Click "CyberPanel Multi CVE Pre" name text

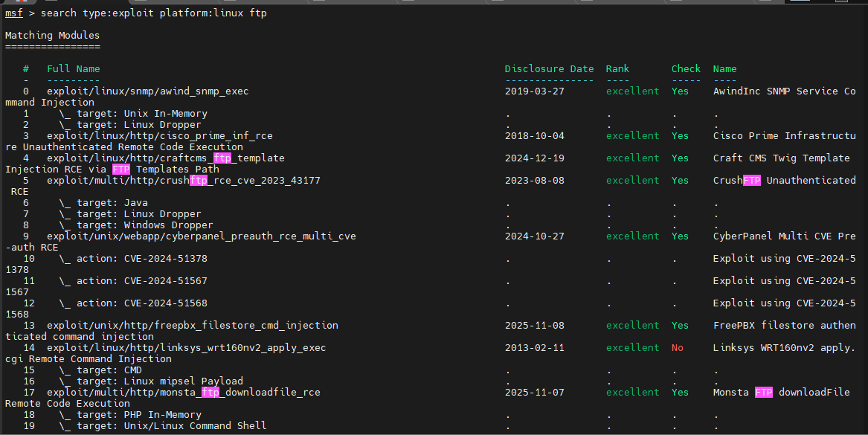click(x=785, y=236)
